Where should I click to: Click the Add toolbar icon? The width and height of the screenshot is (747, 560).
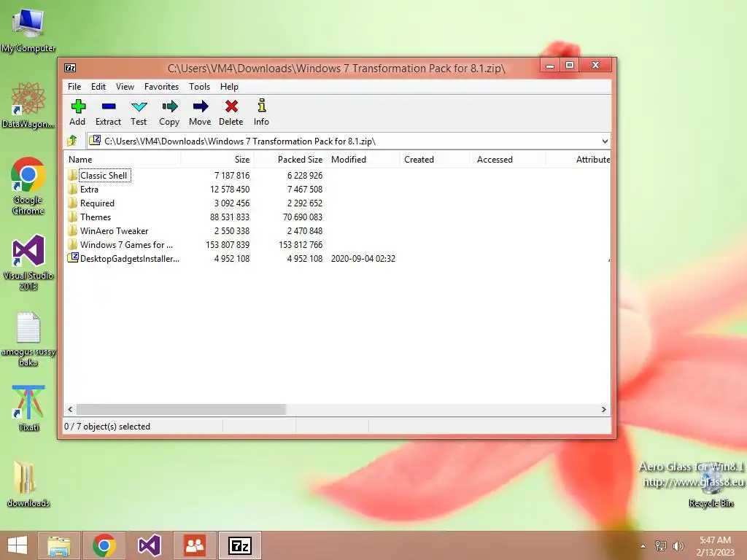78,106
